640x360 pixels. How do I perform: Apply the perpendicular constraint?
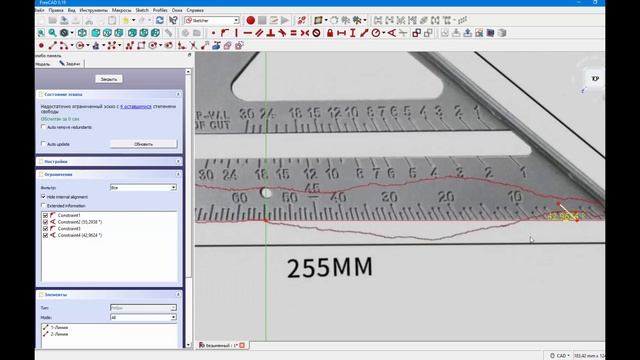[270, 33]
